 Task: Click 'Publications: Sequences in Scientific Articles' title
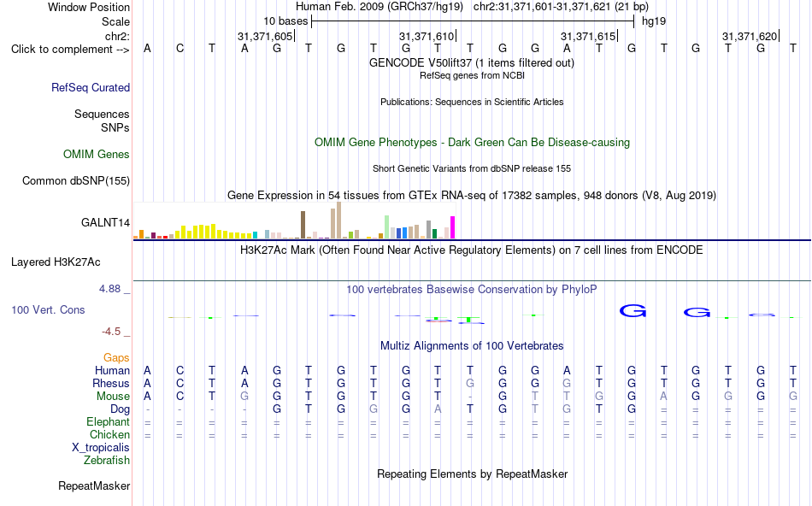click(472, 102)
